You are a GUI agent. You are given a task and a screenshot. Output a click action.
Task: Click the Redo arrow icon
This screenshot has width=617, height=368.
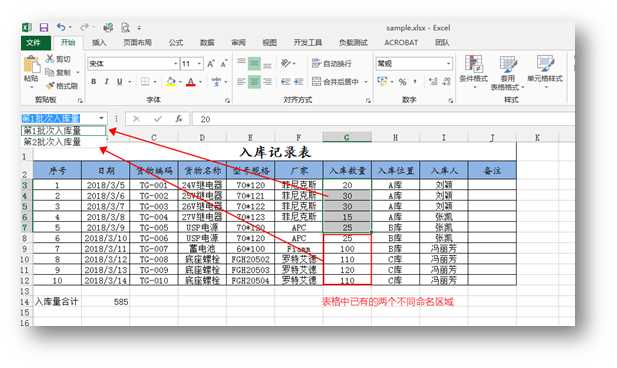coord(84,27)
